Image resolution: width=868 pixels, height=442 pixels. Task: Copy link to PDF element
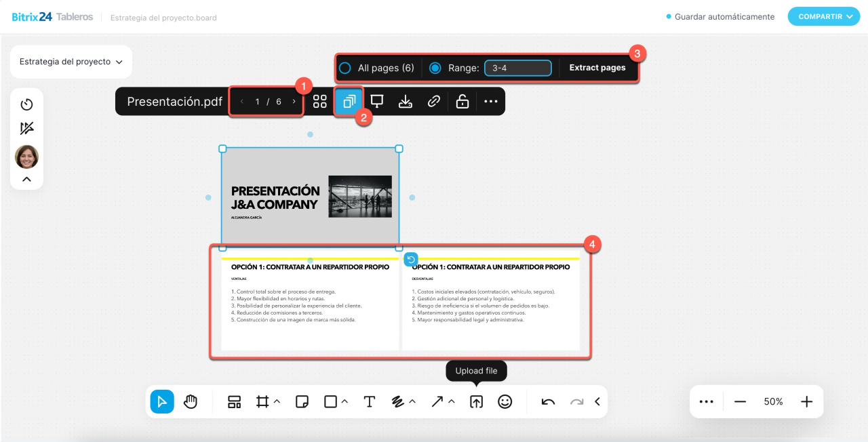click(x=434, y=102)
